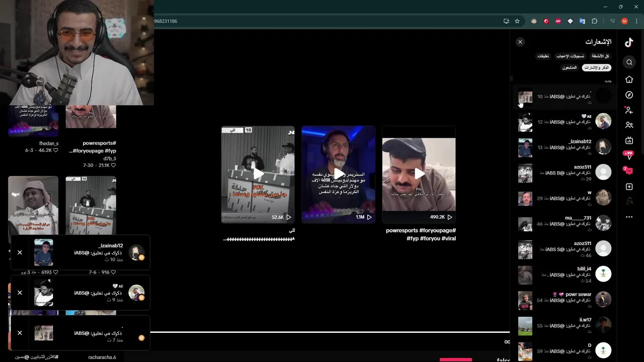Open the 'ma____731' notification row

565,223
